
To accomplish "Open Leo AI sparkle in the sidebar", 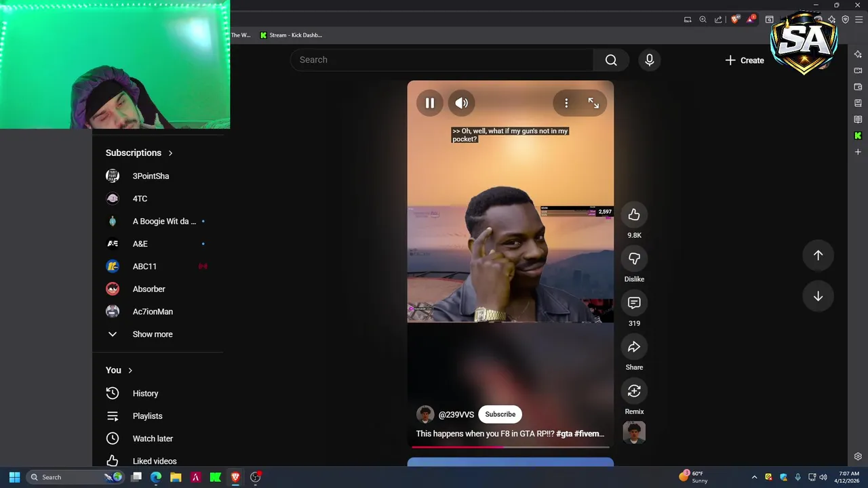I will tap(858, 54).
